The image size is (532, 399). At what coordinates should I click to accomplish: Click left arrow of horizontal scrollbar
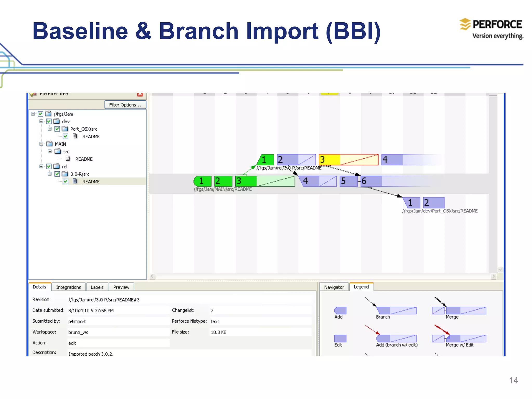tap(152, 276)
